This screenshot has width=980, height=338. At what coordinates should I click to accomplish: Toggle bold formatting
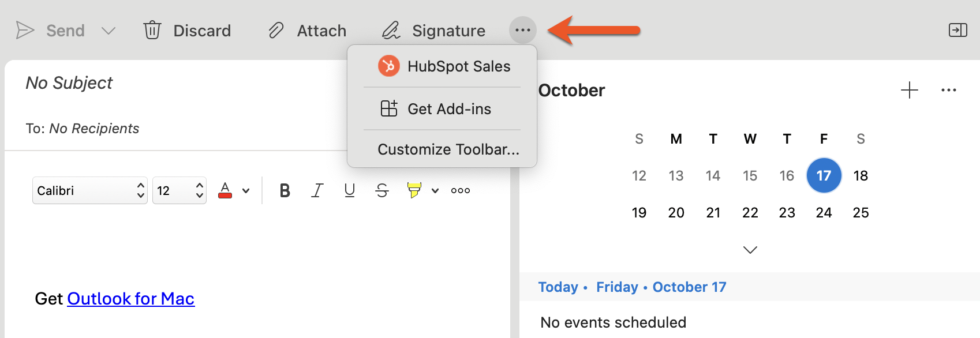point(283,190)
